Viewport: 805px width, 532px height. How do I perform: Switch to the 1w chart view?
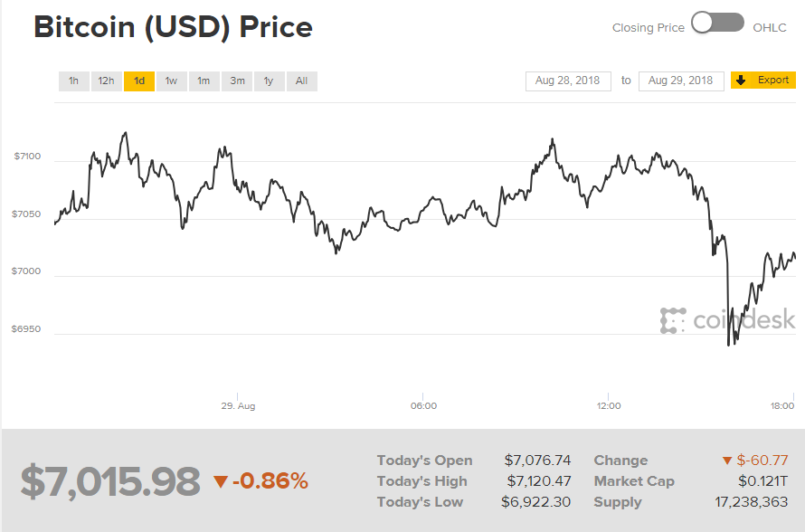[x=171, y=81]
